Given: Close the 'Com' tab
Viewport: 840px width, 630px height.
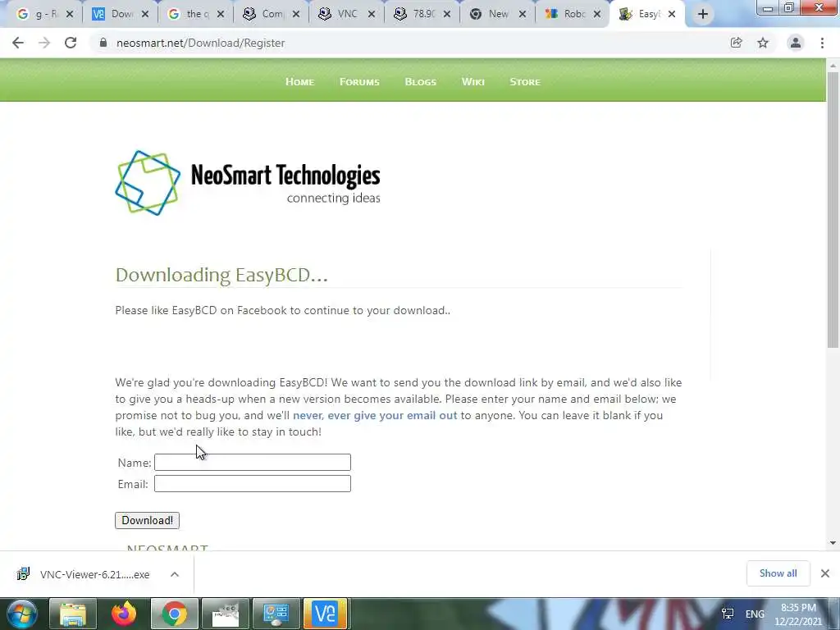Looking at the screenshot, I should tap(295, 15).
